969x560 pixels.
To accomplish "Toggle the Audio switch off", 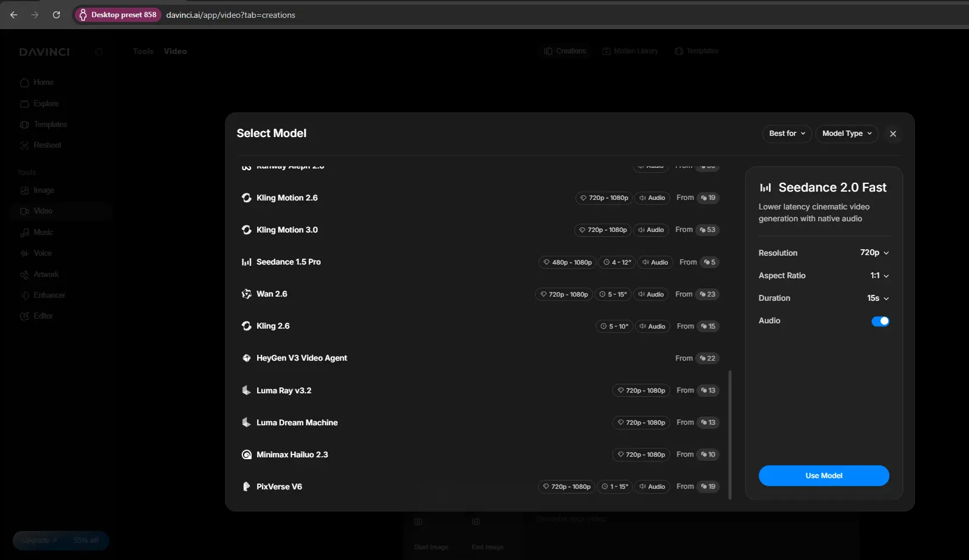I will 881,321.
